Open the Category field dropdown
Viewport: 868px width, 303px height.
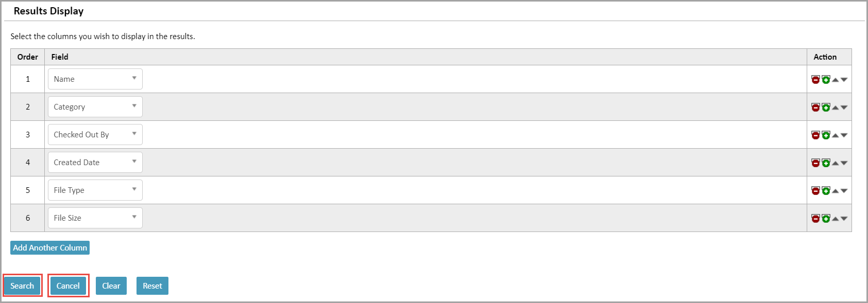click(x=95, y=106)
